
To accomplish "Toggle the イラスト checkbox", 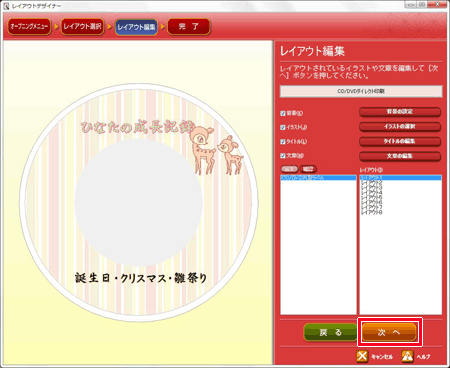I will coord(283,127).
